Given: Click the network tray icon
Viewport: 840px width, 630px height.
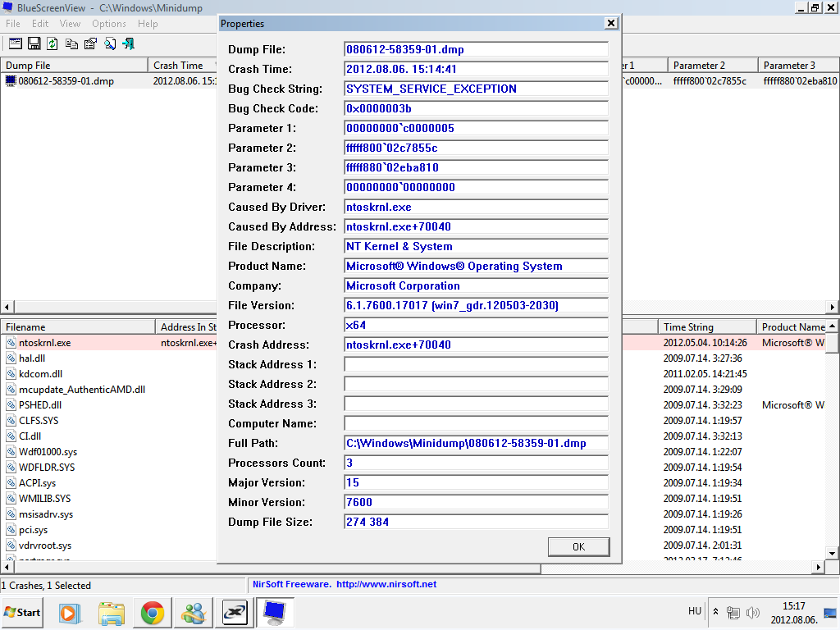Looking at the screenshot, I should 733,612.
